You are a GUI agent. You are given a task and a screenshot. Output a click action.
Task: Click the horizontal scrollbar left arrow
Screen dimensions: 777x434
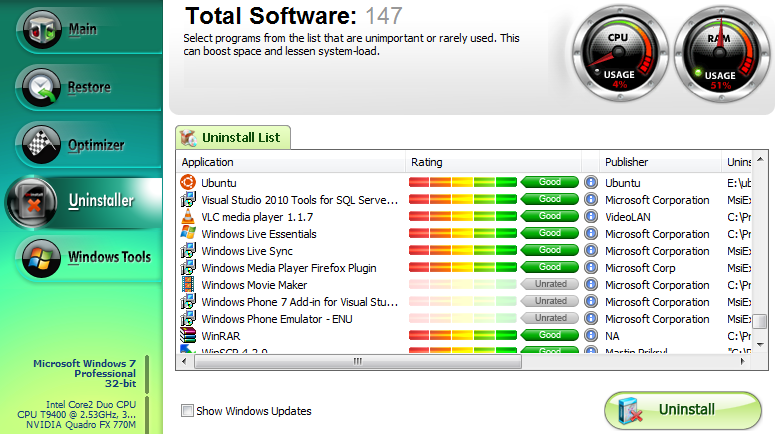[185, 362]
